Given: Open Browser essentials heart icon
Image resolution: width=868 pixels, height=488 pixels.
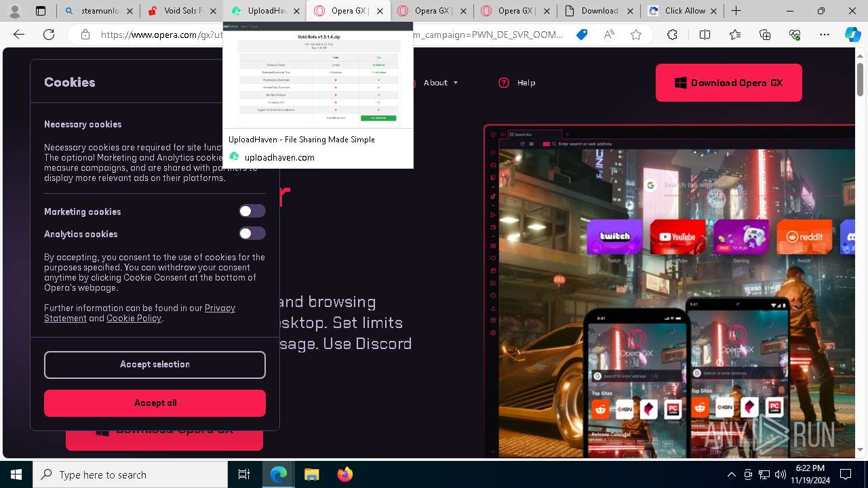Looking at the screenshot, I should (795, 35).
